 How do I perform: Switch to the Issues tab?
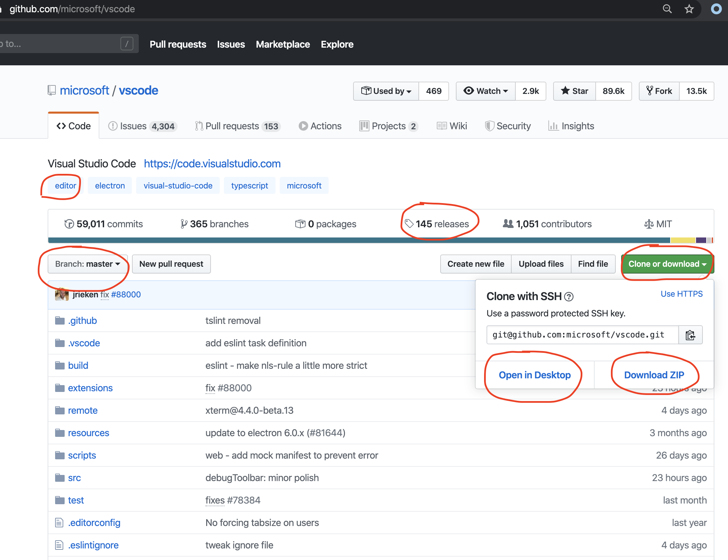(x=133, y=126)
